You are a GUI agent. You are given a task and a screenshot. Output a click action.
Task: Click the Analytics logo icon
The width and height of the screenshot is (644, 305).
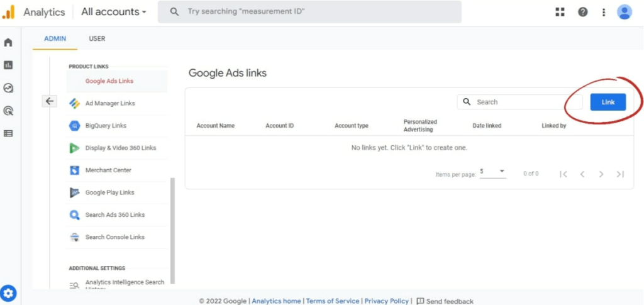(x=8, y=12)
